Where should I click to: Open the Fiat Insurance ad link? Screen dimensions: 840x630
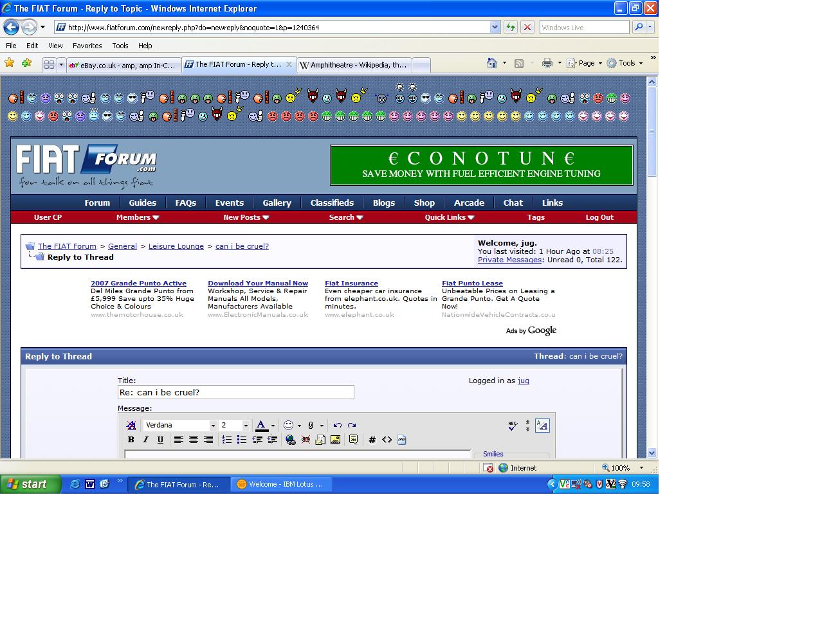tap(351, 283)
